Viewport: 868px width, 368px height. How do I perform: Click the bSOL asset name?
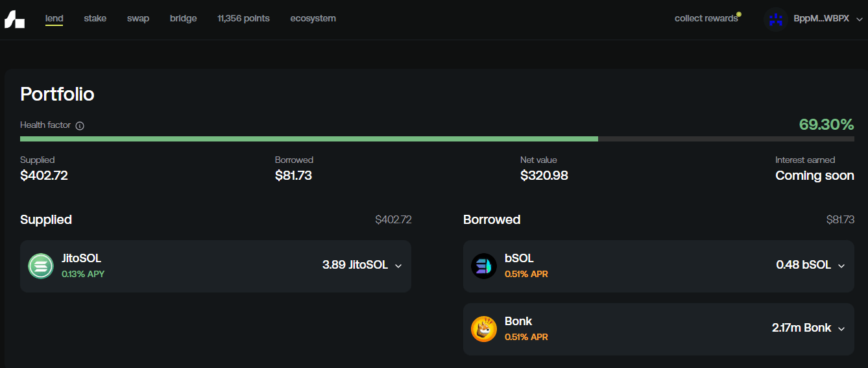pyautogui.click(x=519, y=258)
